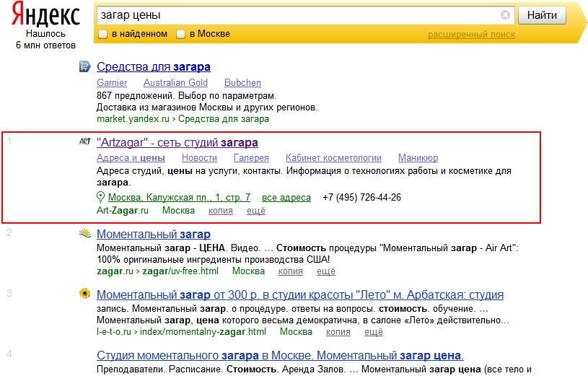Screen dimensions: 588x376
Task: Open 'расширенный поиск' advanced search
Action: (471, 35)
